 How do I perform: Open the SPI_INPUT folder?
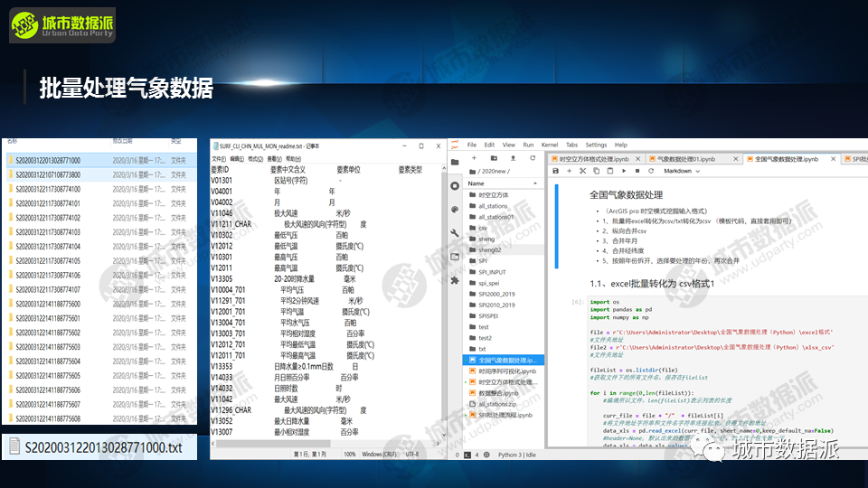point(504,272)
